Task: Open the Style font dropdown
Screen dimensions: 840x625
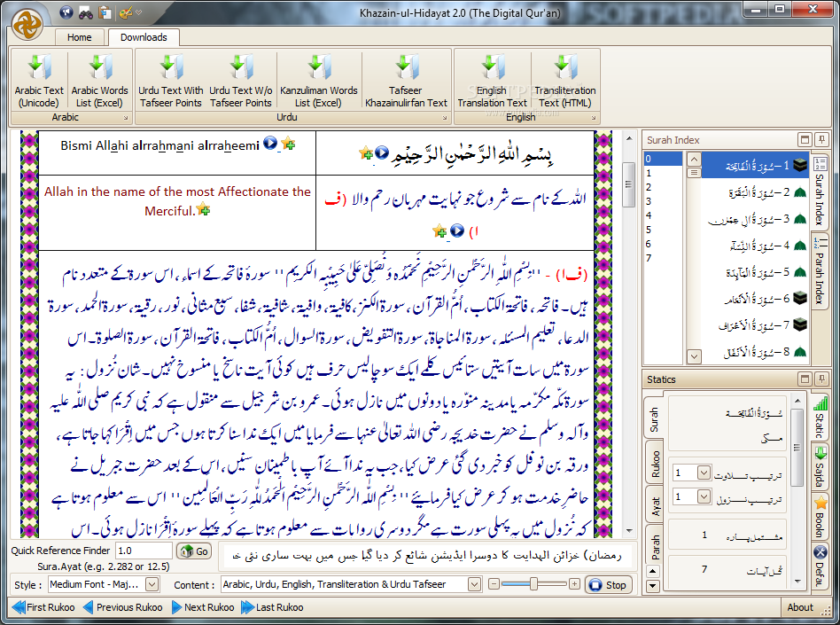Action: [x=152, y=584]
